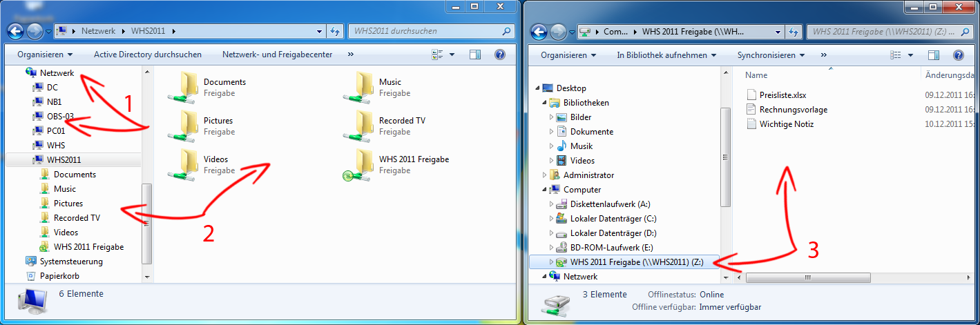This screenshot has height=325, width=980.
Task: Open Dokumente library in right tree
Action: pos(584,132)
